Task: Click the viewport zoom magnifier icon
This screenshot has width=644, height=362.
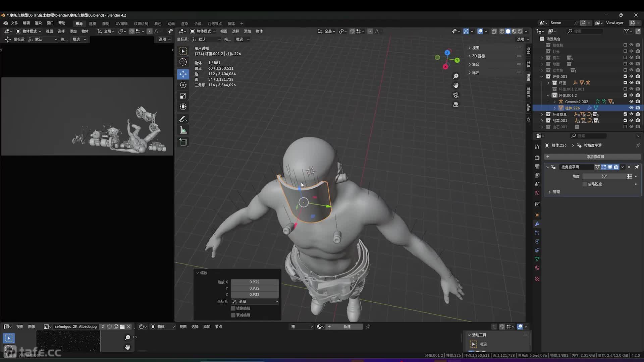Action: click(x=456, y=76)
